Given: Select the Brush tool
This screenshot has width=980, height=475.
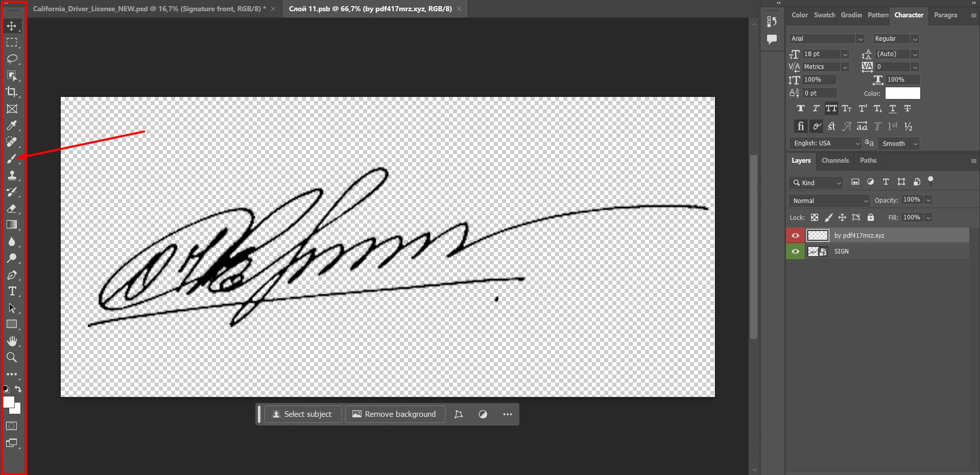Looking at the screenshot, I should click(x=12, y=159).
